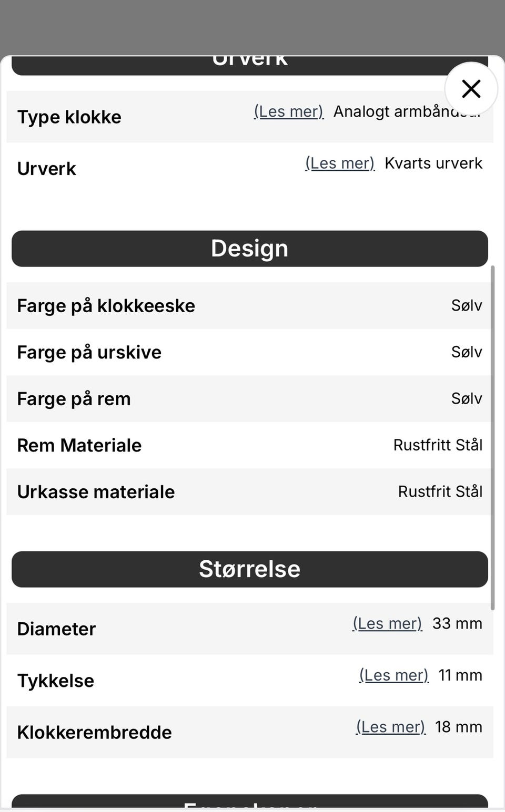Select the 'Farge på urskive' row
This screenshot has width=505, height=812.
click(250, 352)
